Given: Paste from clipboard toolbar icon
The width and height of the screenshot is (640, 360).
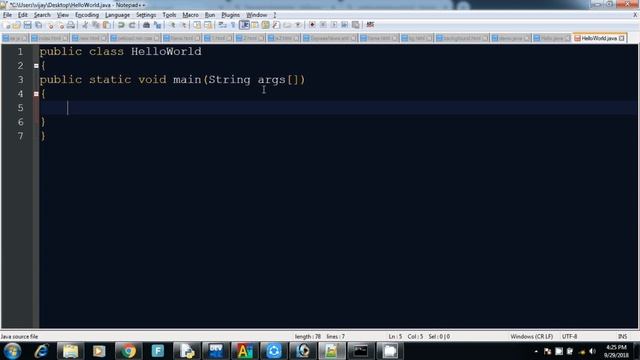Looking at the screenshot, I should [x=106, y=25].
